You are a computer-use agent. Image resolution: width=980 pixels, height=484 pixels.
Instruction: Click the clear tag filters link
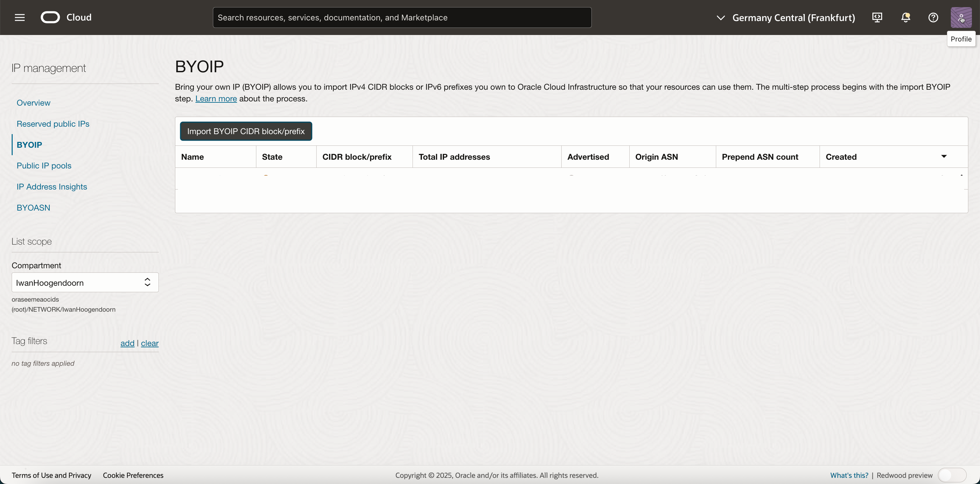pos(149,343)
